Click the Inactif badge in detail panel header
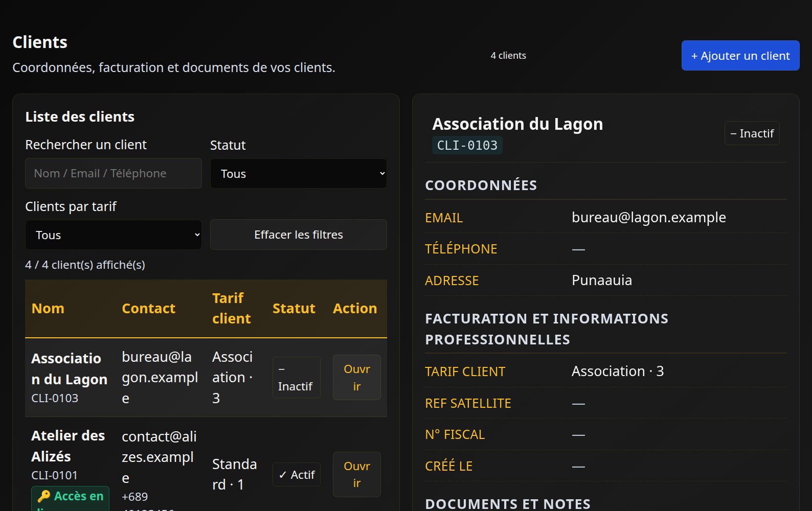 click(x=752, y=133)
